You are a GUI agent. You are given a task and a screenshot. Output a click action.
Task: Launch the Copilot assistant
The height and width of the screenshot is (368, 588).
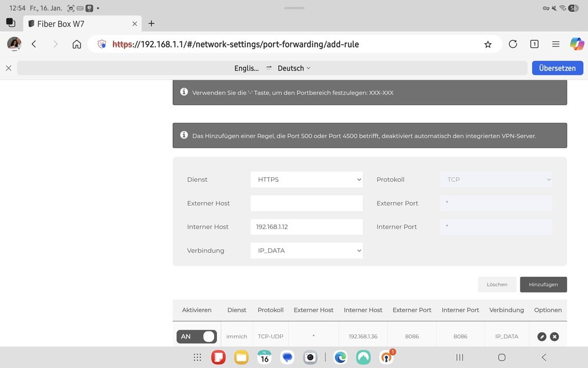[x=577, y=44]
